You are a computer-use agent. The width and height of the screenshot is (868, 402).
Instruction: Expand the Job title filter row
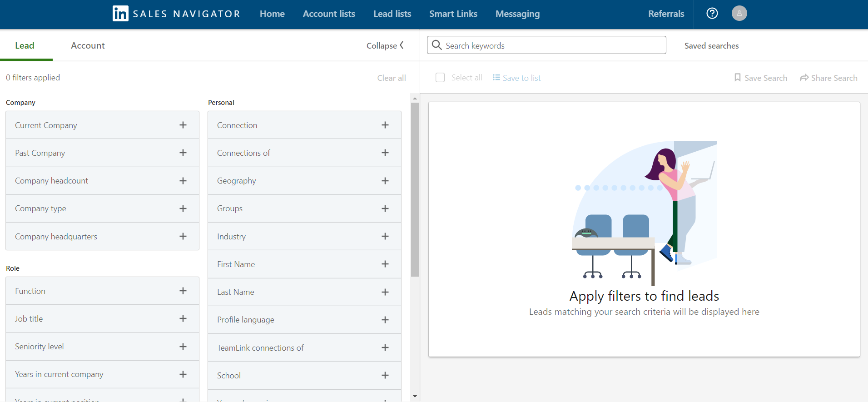coord(102,318)
